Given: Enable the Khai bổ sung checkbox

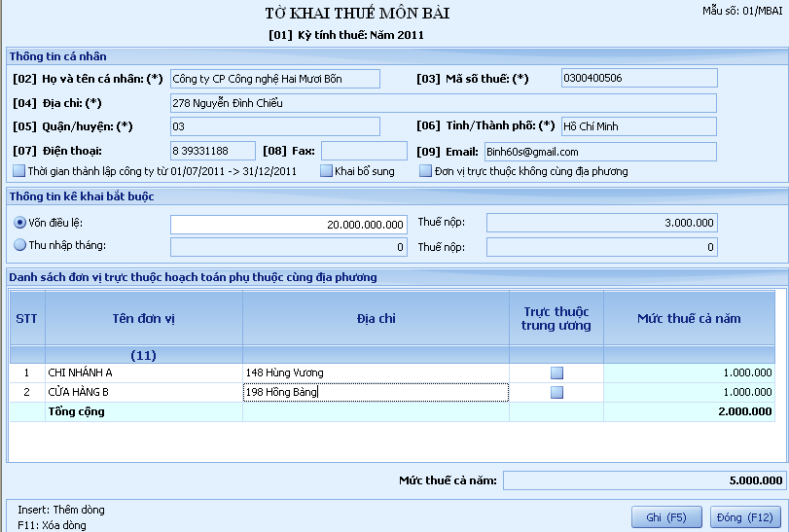Looking at the screenshot, I should (326, 171).
